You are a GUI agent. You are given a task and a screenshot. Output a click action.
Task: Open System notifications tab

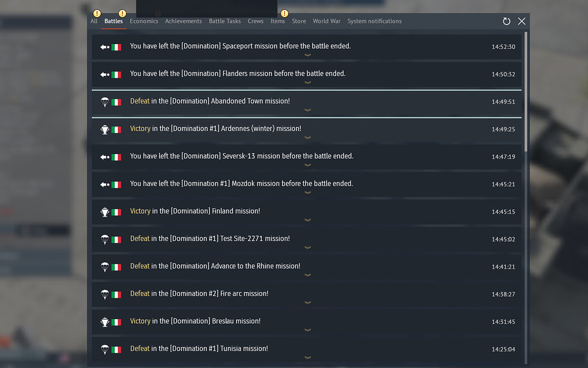pos(374,21)
